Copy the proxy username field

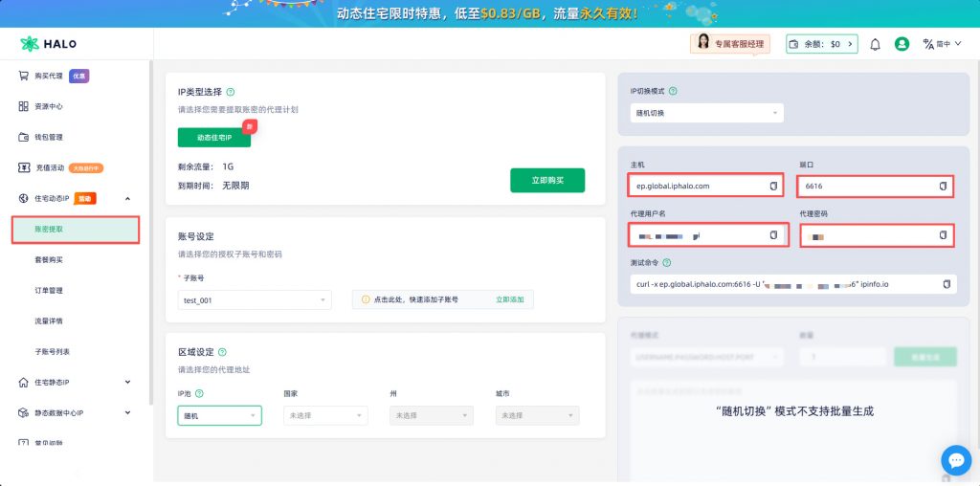click(x=773, y=234)
